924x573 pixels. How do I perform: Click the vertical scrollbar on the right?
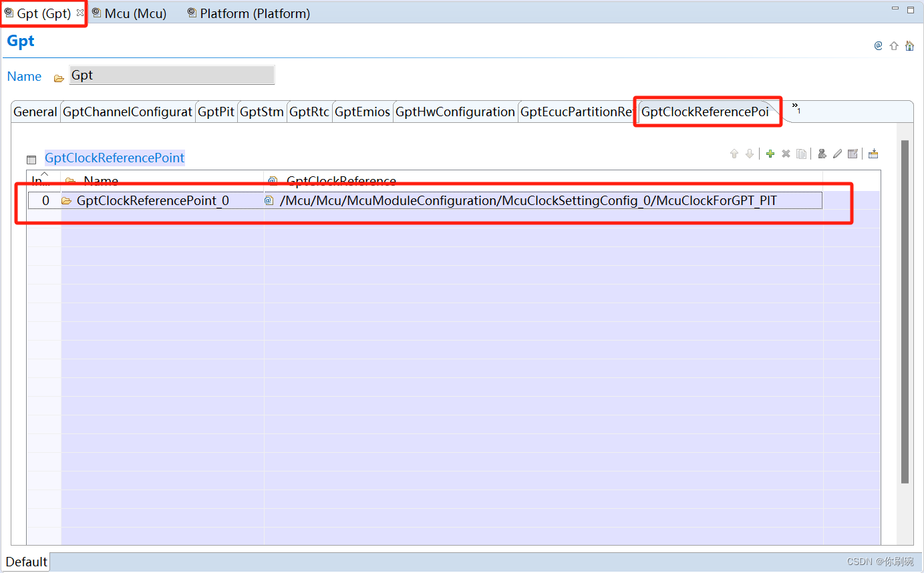(x=905, y=311)
